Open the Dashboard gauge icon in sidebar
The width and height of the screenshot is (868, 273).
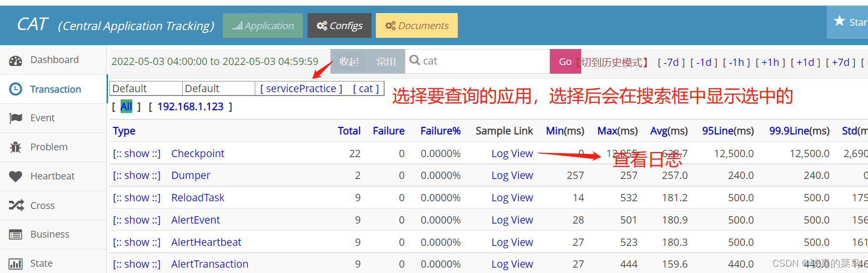pos(15,61)
